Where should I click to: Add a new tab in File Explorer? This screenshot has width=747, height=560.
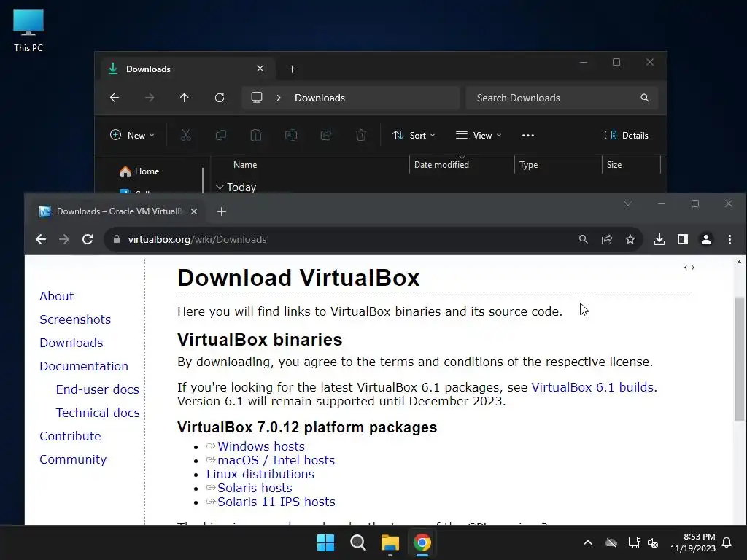(292, 69)
